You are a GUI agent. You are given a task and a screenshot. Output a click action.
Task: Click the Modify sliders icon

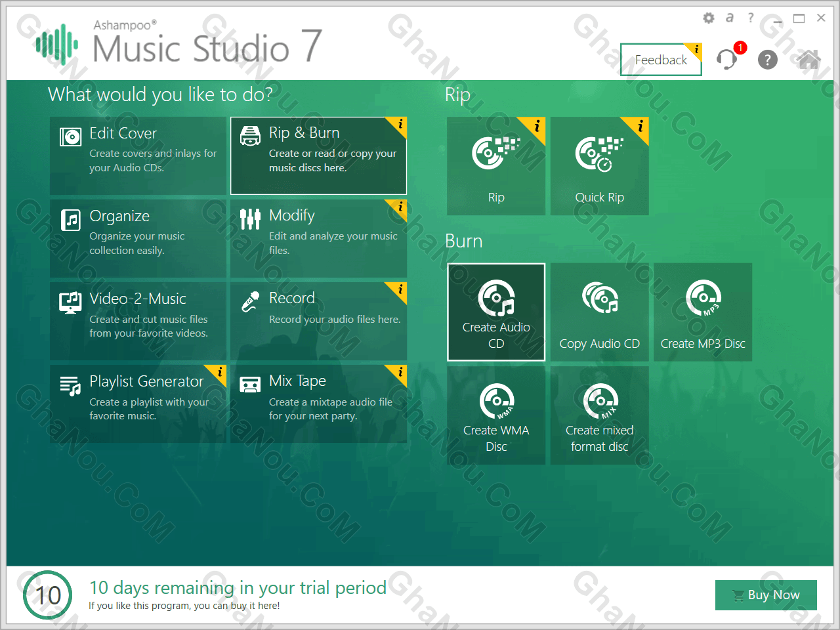(250, 219)
